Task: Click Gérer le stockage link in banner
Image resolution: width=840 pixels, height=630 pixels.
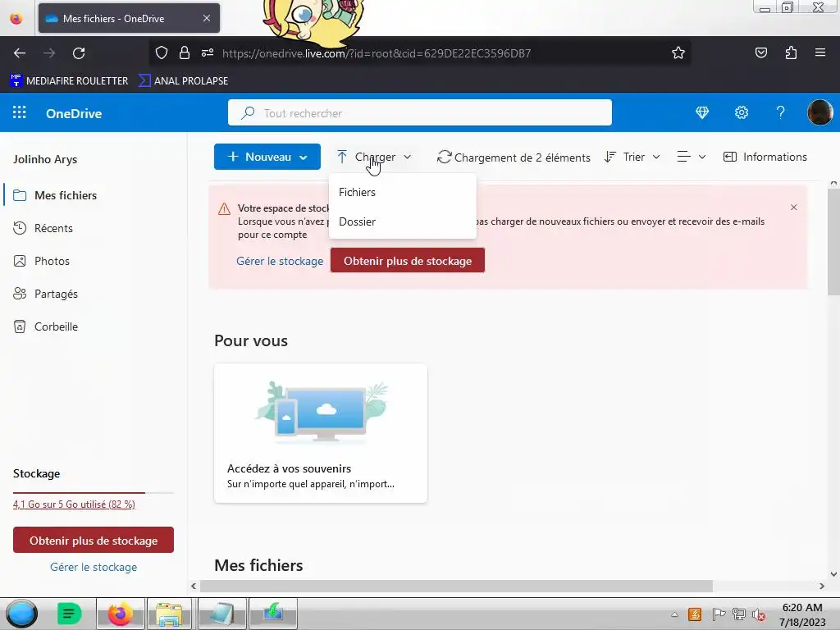Action: (x=280, y=261)
